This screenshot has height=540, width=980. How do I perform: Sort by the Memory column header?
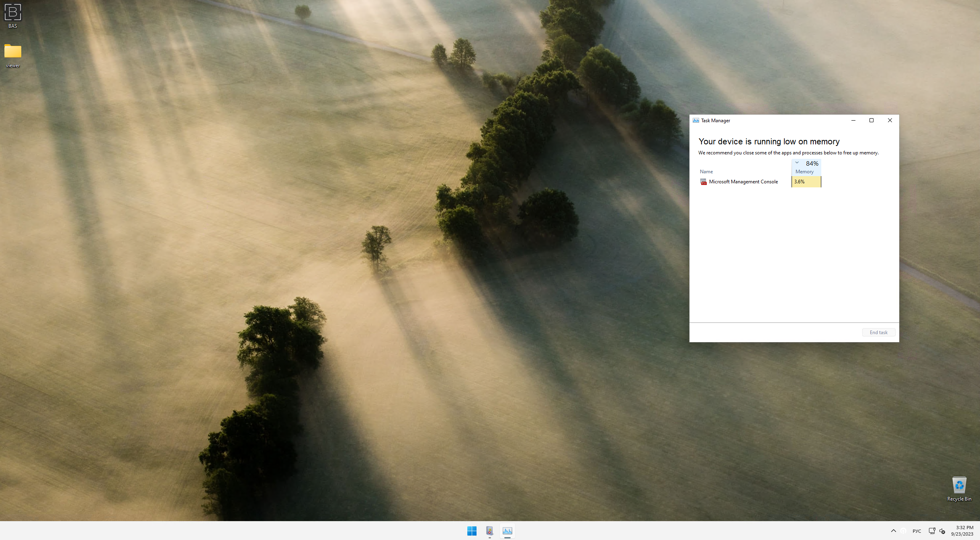[804, 172]
